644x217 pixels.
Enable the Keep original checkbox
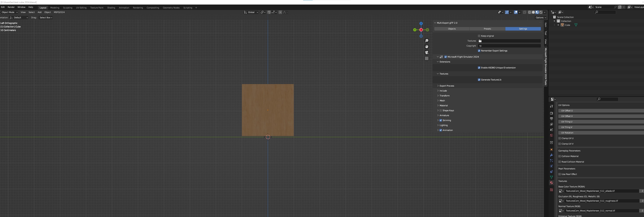tap(479, 36)
